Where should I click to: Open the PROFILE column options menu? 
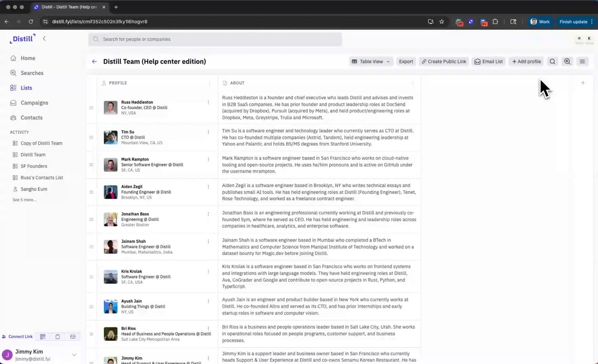209,83
